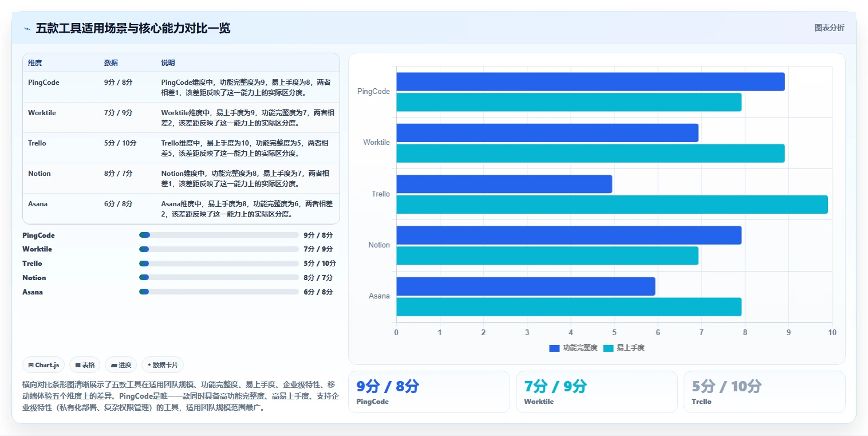
Task: Select Trello cell in the table
Action: [x=37, y=143]
